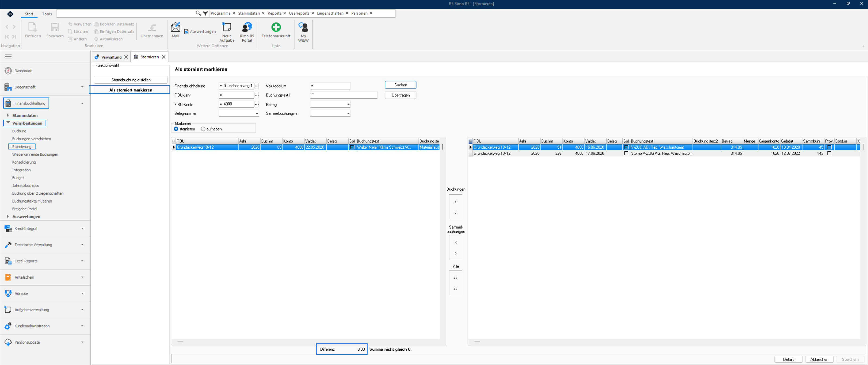Click right grid horizontal scrollbar handle
This screenshot has width=868, height=365.
tap(477, 342)
